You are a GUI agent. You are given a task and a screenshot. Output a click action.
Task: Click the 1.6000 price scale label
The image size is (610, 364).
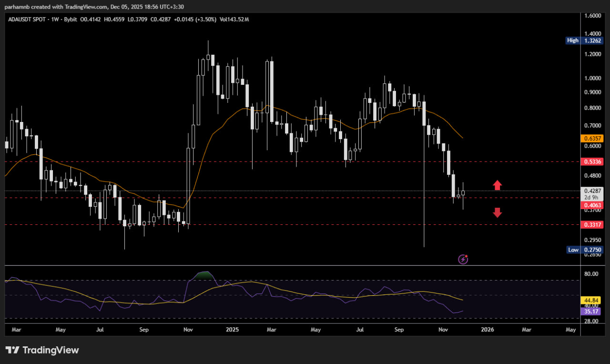(x=593, y=16)
